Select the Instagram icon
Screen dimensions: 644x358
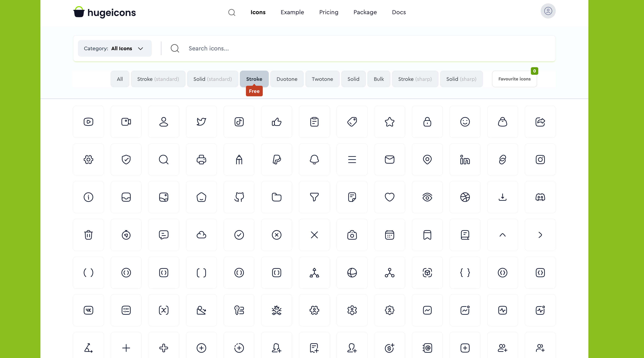point(540,160)
